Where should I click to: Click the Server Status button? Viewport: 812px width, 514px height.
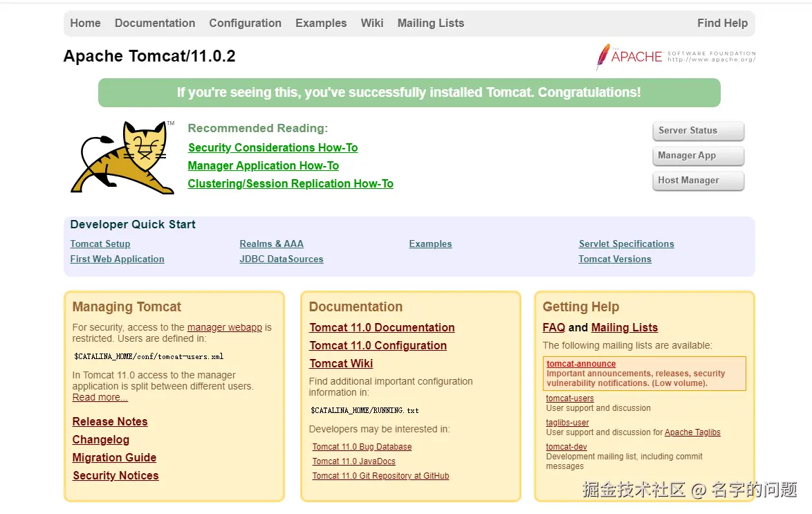[698, 131]
